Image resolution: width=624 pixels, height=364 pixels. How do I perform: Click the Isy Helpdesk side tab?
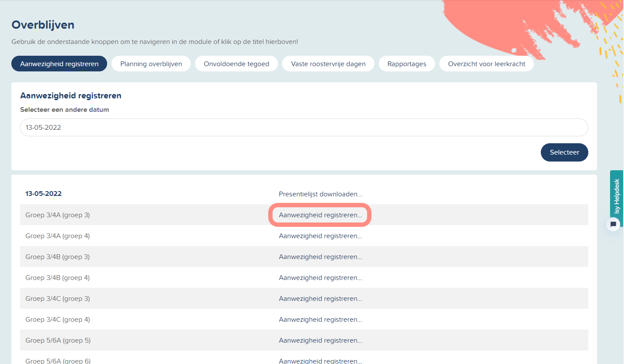(x=617, y=196)
